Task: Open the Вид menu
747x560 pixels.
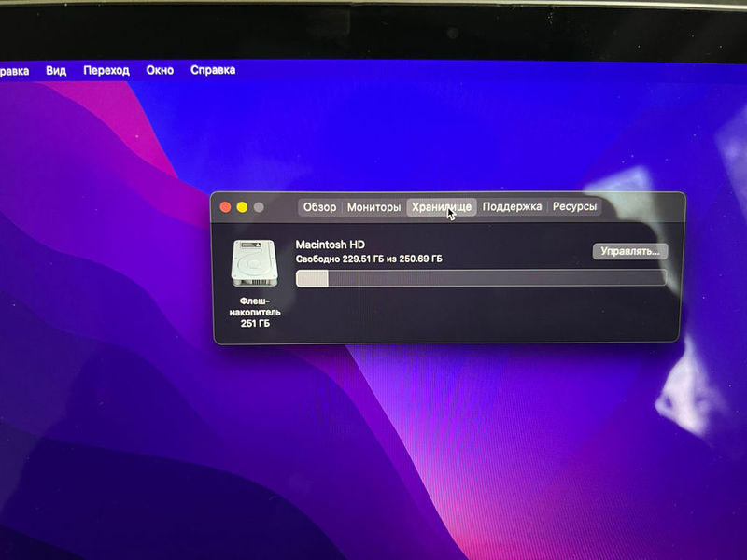Action: 56,71
